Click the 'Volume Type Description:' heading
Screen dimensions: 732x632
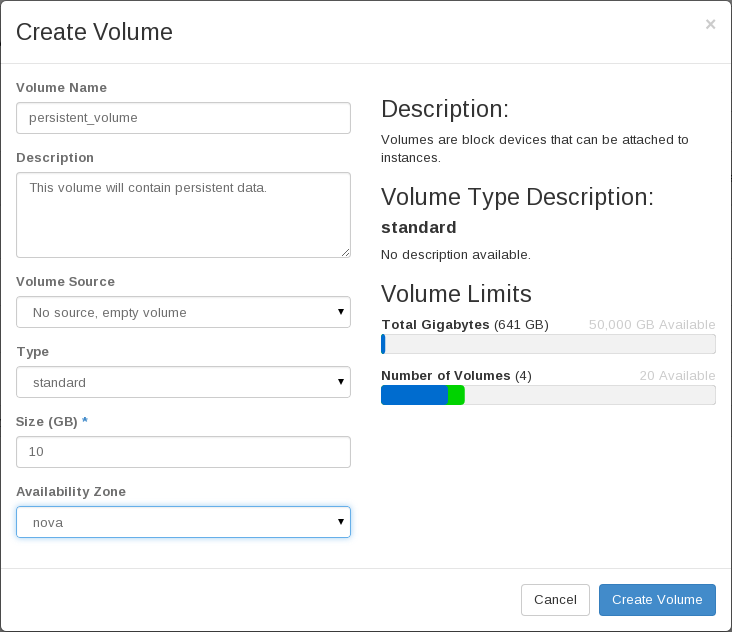tap(517, 197)
